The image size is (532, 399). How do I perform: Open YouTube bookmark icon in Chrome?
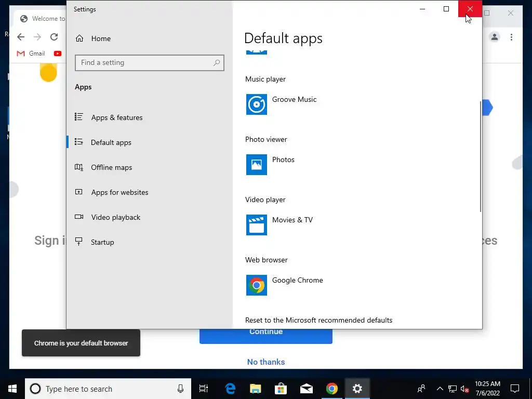(x=58, y=54)
